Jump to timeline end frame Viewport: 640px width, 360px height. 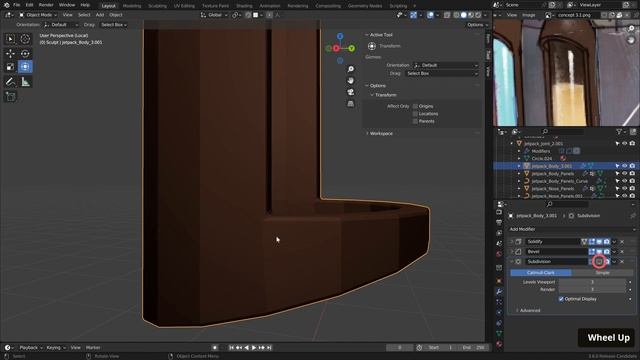click(x=269, y=348)
